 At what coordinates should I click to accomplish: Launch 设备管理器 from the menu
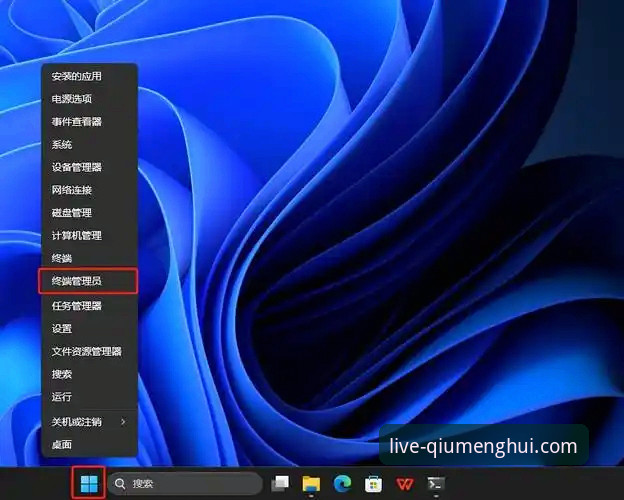point(90,167)
